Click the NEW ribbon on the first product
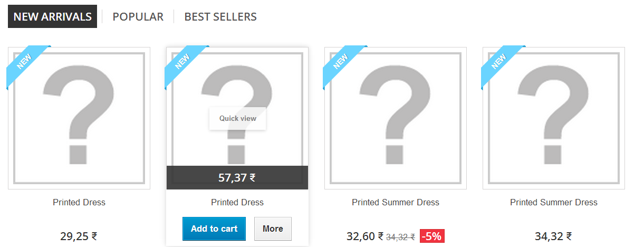 (25, 63)
